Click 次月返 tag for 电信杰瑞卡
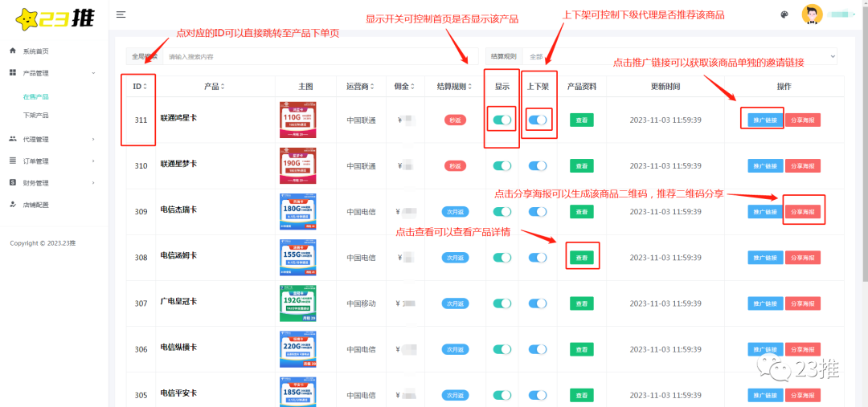This screenshot has height=407, width=868. coord(455,212)
